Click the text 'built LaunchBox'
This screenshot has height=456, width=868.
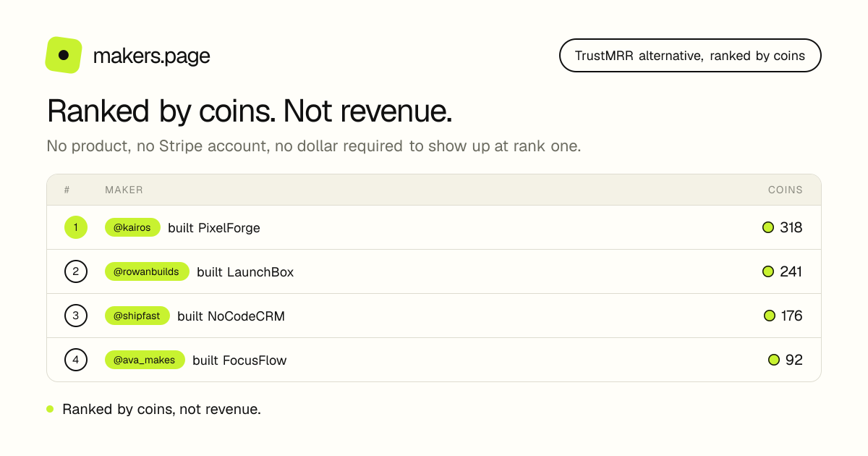pos(245,272)
